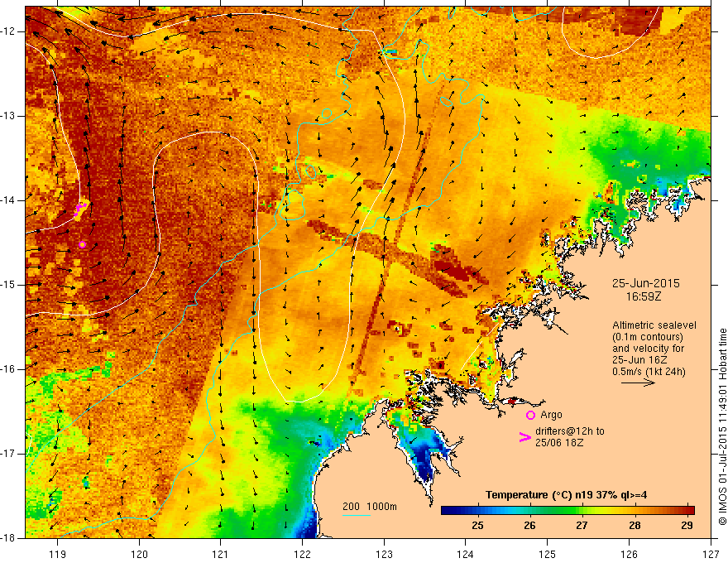Click the 0.5m/s velocity scale arrow
The width and height of the screenshot is (728, 563).
638,383
